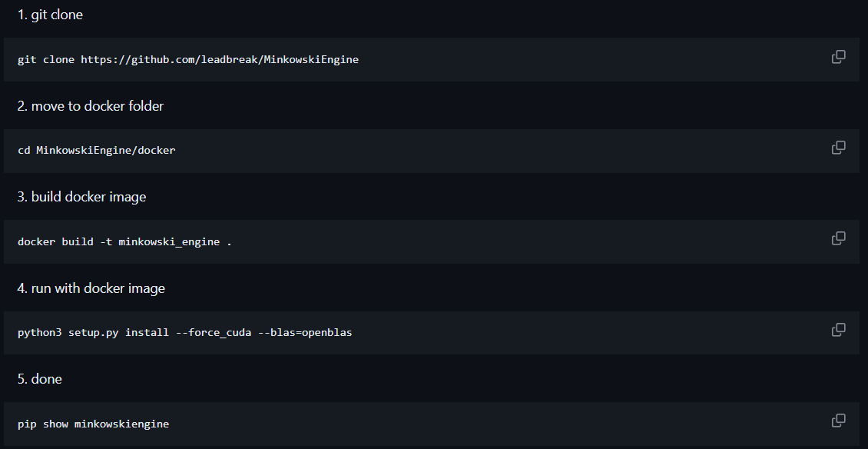Click the "5. done" heading
Image resolution: width=868 pixels, height=449 pixels.
(40, 378)
